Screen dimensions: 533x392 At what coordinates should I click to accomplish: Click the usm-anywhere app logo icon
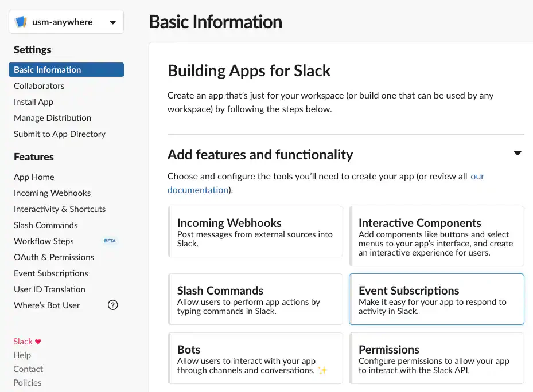21,22
